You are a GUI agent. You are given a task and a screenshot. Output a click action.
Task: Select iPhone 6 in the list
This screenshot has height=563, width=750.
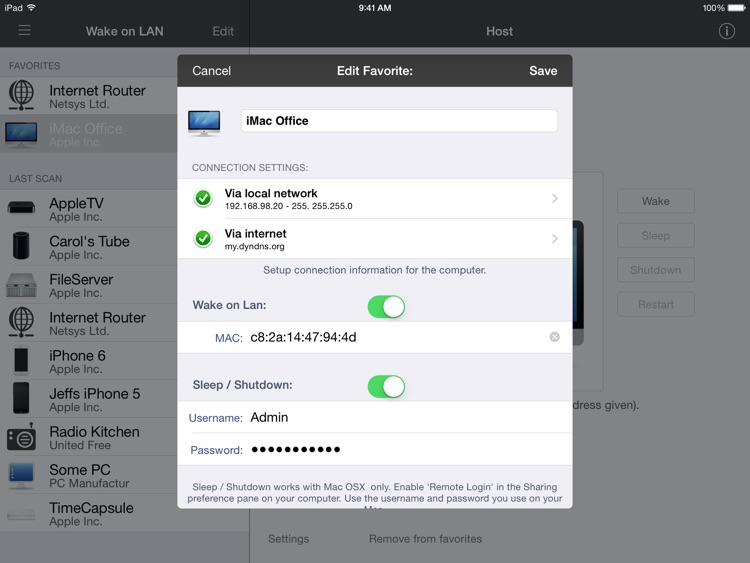pyautogui.click(x=88, y=361)
